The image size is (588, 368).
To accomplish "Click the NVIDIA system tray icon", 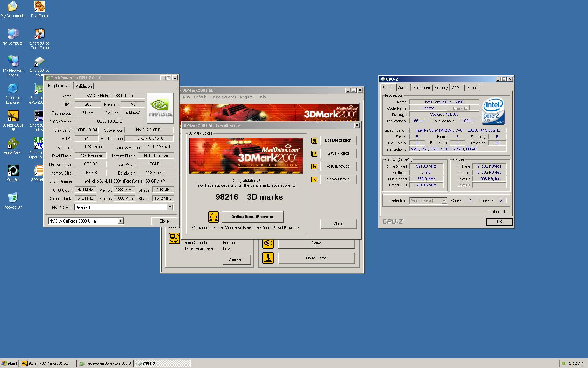I will coord(563,363).
